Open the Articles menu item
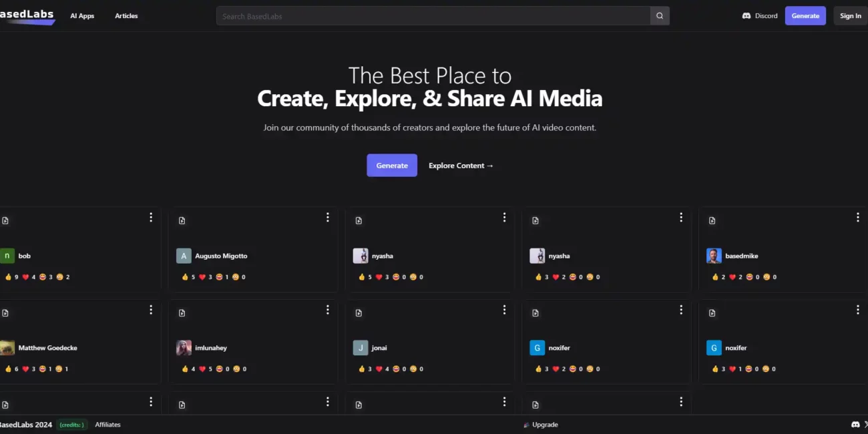 126,16
